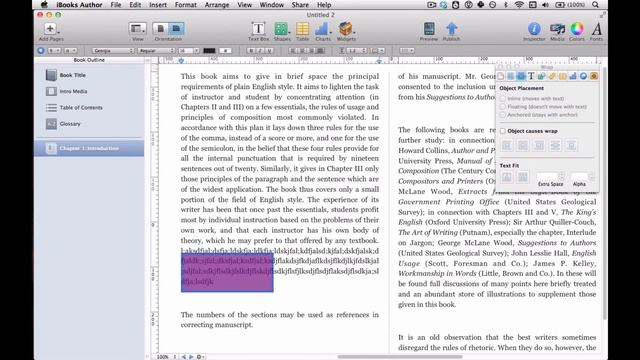Toggle bold in the format bar
The image size is (640, 360).
point(251,51)
